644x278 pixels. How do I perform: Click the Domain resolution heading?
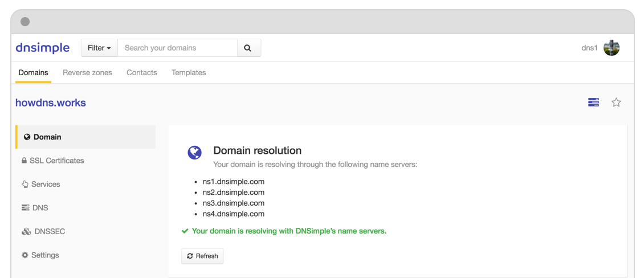257,150
